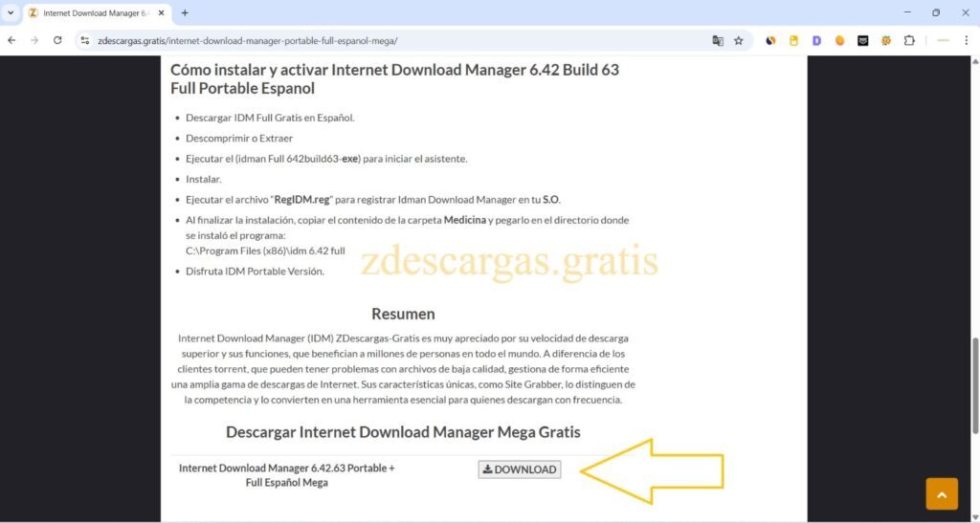
Task: Jump back to top with orange arrow button
Action: [942, 493]
